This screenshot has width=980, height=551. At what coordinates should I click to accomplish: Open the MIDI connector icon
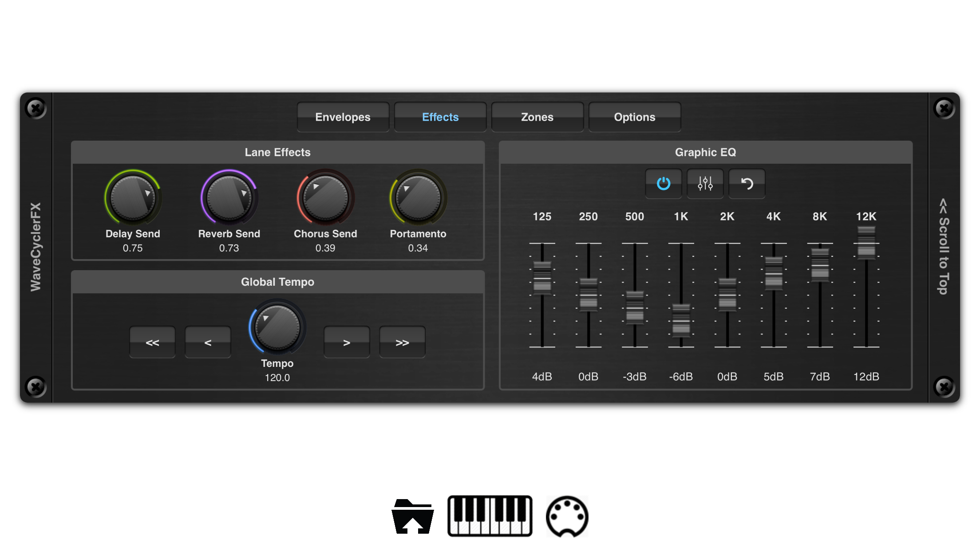click(x=567, y=516)
